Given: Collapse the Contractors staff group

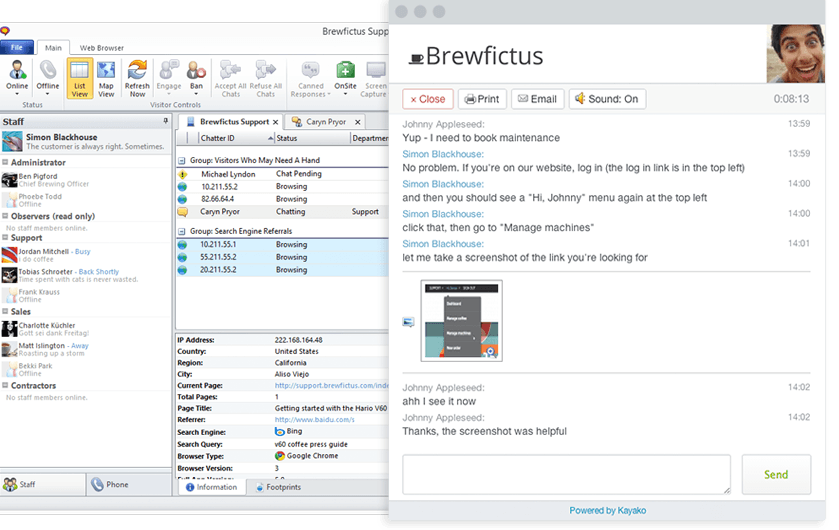Looking at the screenshot, I should (x=5, y=385).
